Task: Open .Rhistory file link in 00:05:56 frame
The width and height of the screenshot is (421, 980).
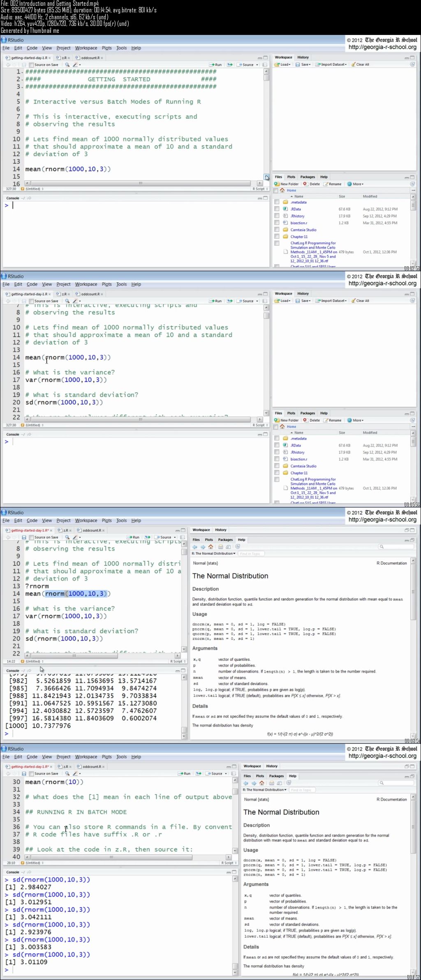Action: coord(298,452)
